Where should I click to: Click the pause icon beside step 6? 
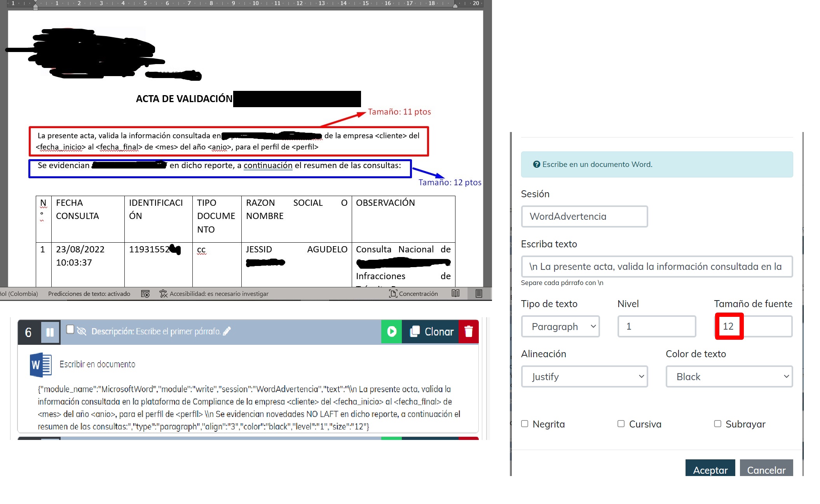[50, 332]
